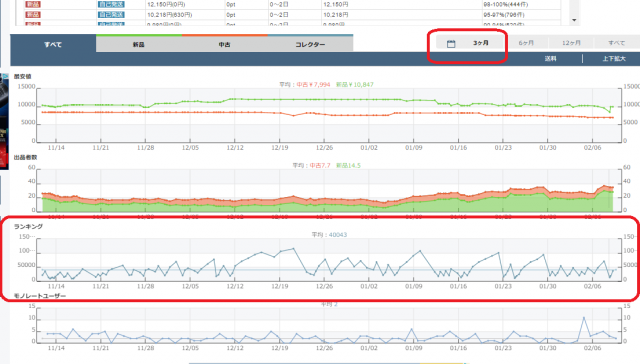Select the dark-blue すべて condition tab
The image size is (640, 364).
53,44
